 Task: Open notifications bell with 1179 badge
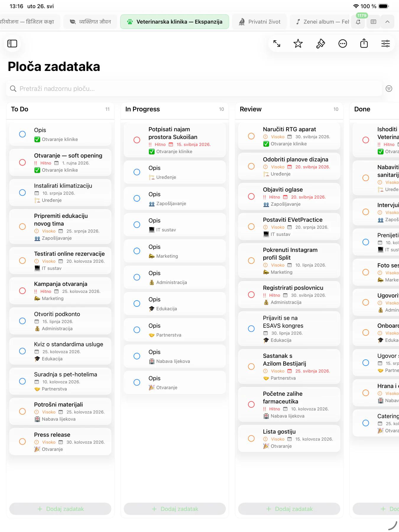(x=358, y=22)
